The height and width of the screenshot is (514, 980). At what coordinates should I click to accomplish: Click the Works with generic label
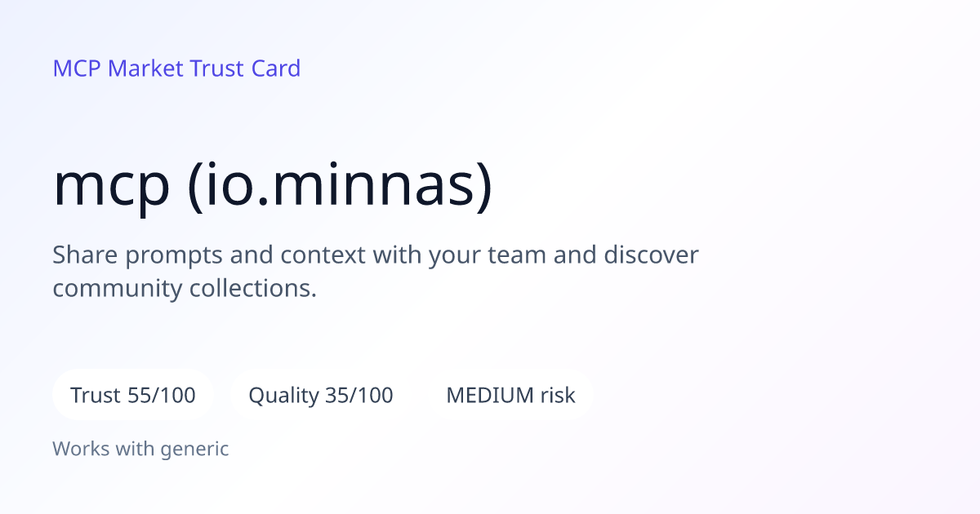tap(140, 449)
